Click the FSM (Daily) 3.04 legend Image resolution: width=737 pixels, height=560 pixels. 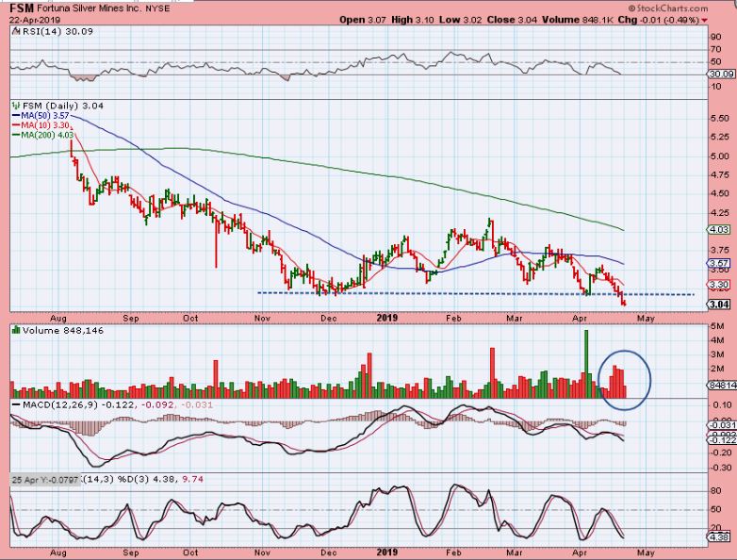coord(63,106)
